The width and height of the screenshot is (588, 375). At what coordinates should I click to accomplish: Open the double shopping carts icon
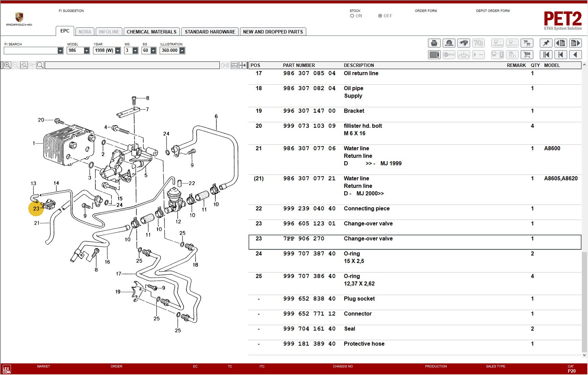(x=527, y=43)
